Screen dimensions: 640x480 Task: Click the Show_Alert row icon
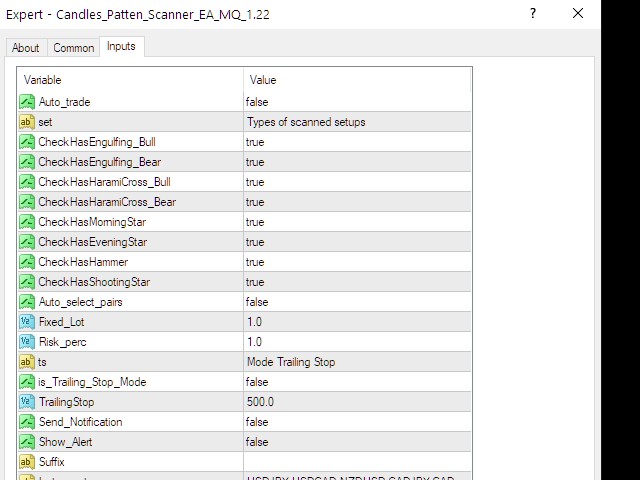point(27,442)
